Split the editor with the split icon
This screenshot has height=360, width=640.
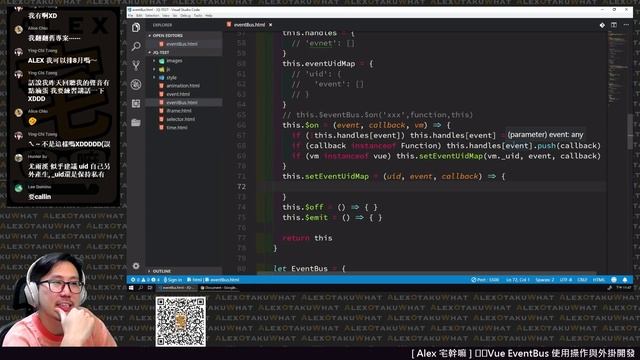[613, 25]
